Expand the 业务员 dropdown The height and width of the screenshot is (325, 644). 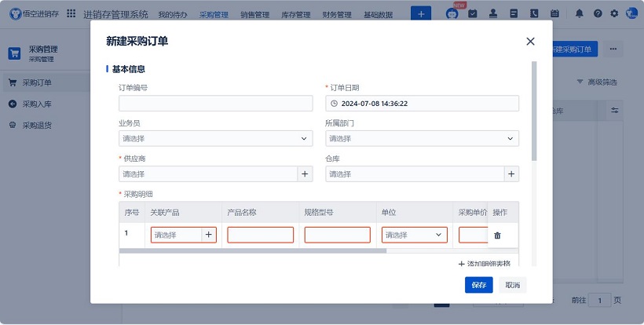pos(216,139)
